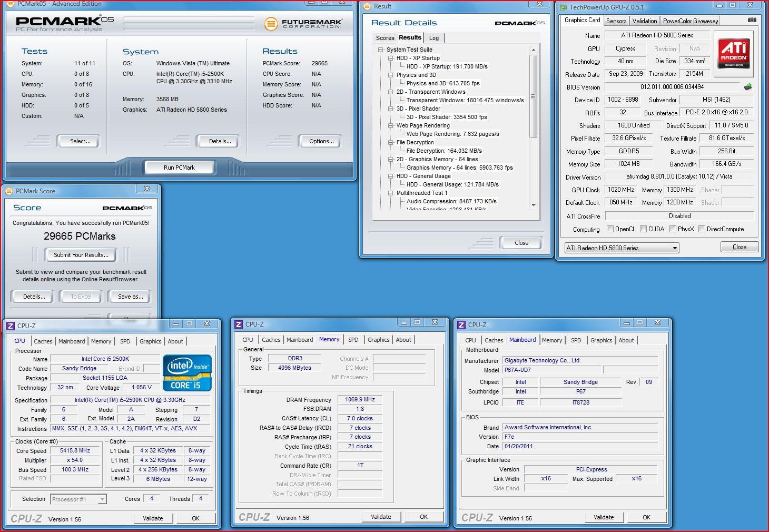The width and height of the screenshot is (769, 532).
Task: Select Audio Compression: 8487.173 KB/s row
Action: pyautogui.click(x=451, y=201)
